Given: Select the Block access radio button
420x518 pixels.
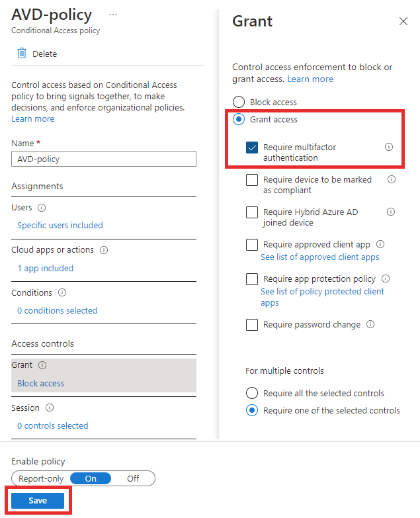Looking at the screenshot, I should coord(239,102).
